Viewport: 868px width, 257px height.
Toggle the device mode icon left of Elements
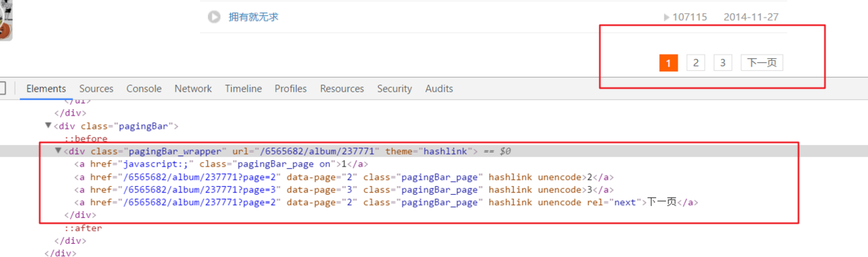click(x=2, y=88)
